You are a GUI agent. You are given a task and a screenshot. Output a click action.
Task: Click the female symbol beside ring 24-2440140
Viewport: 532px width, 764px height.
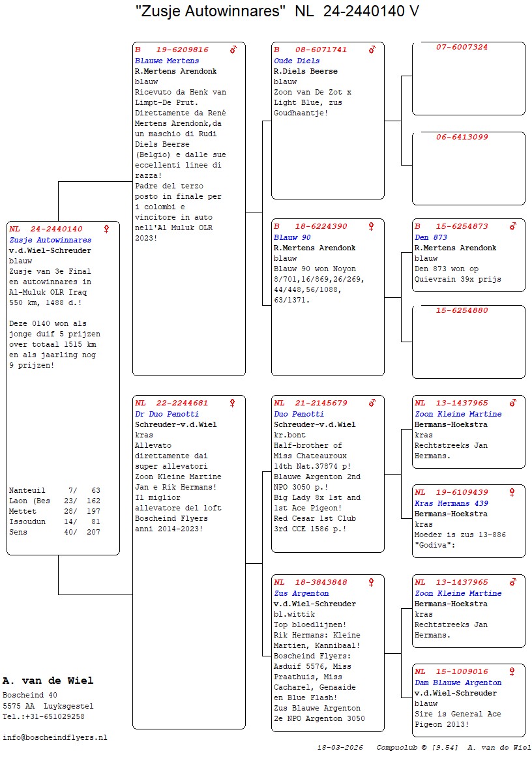(x=107, y=229)
